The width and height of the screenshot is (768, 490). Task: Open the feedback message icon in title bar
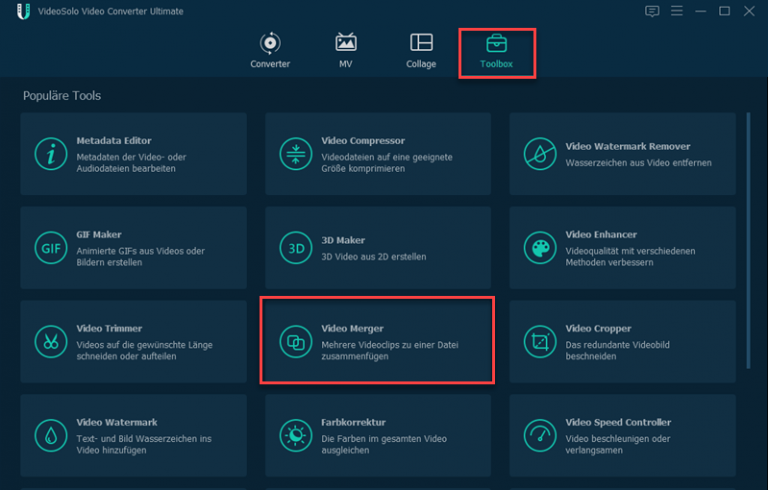point(652,11)
